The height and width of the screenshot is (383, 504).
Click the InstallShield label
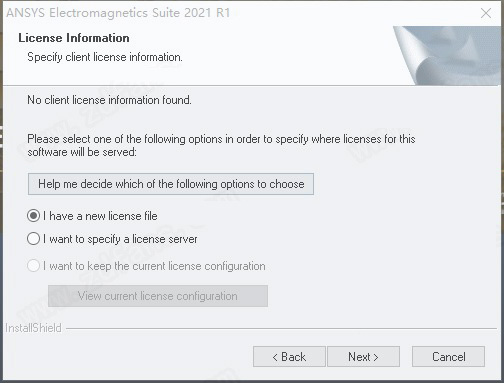[33, 328]
